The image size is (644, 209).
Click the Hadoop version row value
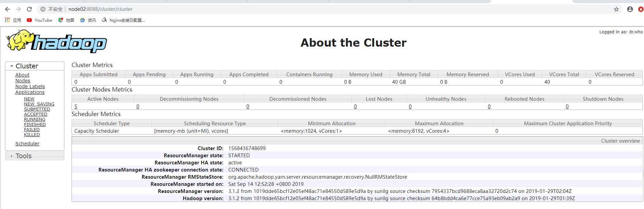[402, 198]
